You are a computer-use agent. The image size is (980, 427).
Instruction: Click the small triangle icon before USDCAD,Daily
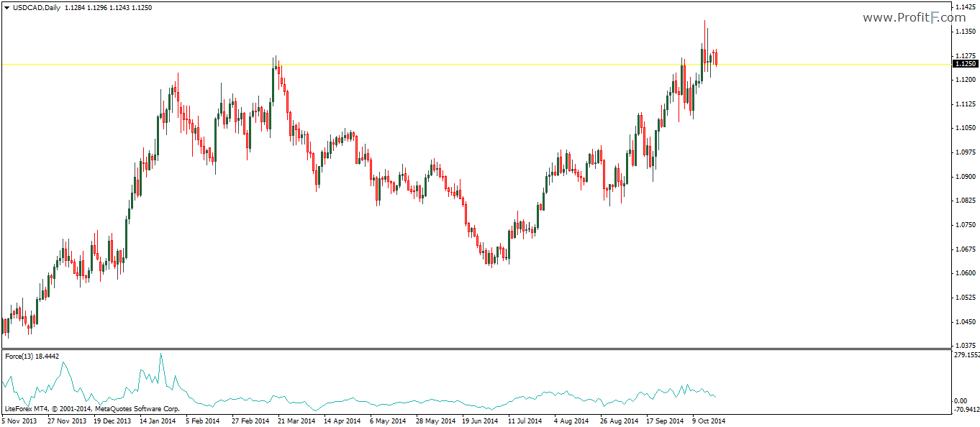(x=6, y=7)
